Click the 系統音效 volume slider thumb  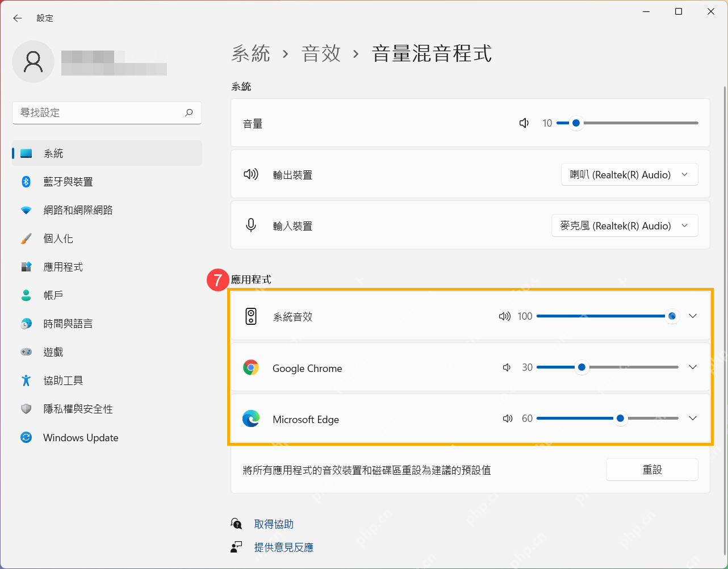(x=672, y=316)
